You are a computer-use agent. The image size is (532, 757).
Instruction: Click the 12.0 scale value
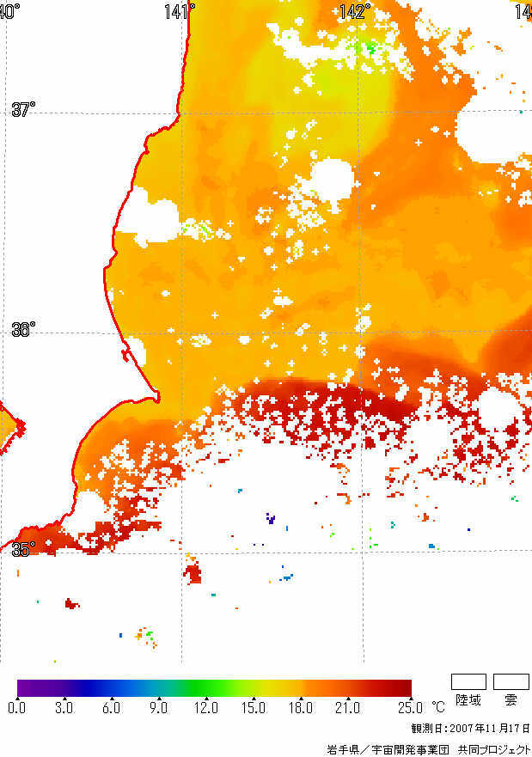pos(205,708)
